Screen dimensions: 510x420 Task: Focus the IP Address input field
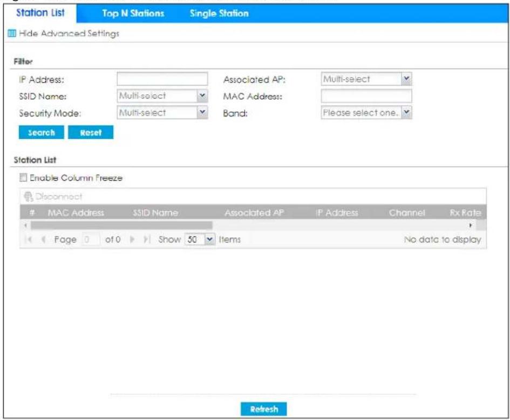point(162,79)
